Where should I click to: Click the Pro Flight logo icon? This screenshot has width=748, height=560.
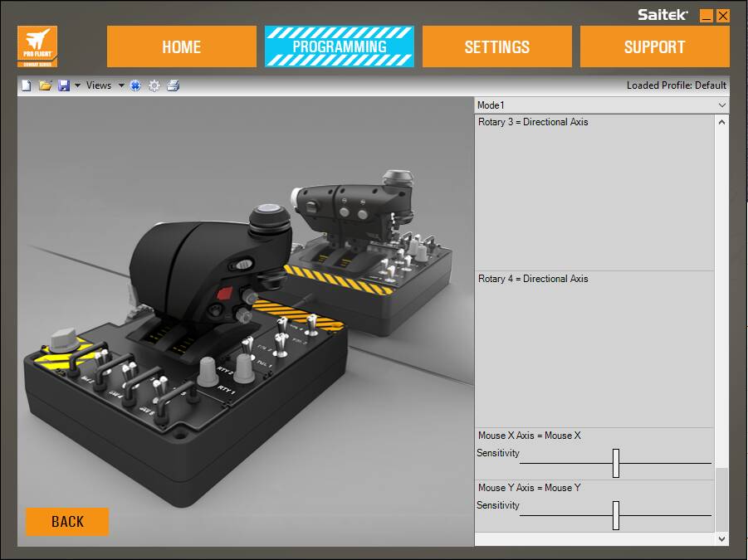point(37,46)
